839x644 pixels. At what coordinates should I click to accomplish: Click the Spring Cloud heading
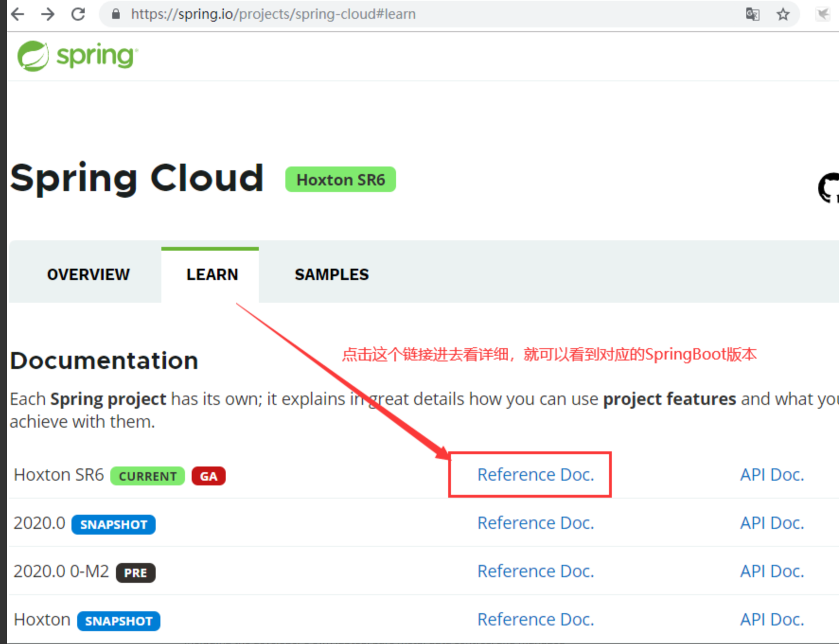tap(137, 179)
